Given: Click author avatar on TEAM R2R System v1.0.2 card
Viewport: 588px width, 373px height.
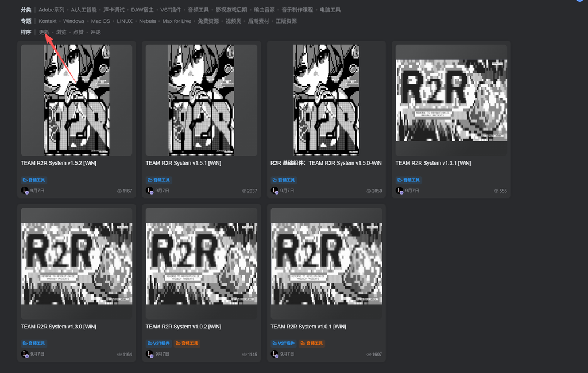Looking at the screenshot, I should pos(150,354).
